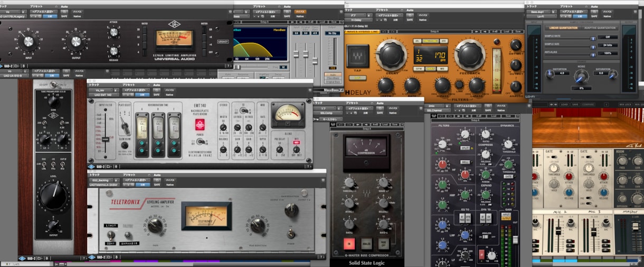Click the 24 bits sample size value in Lo-Fi
644x267 pixels.
(x=608, y=45)
